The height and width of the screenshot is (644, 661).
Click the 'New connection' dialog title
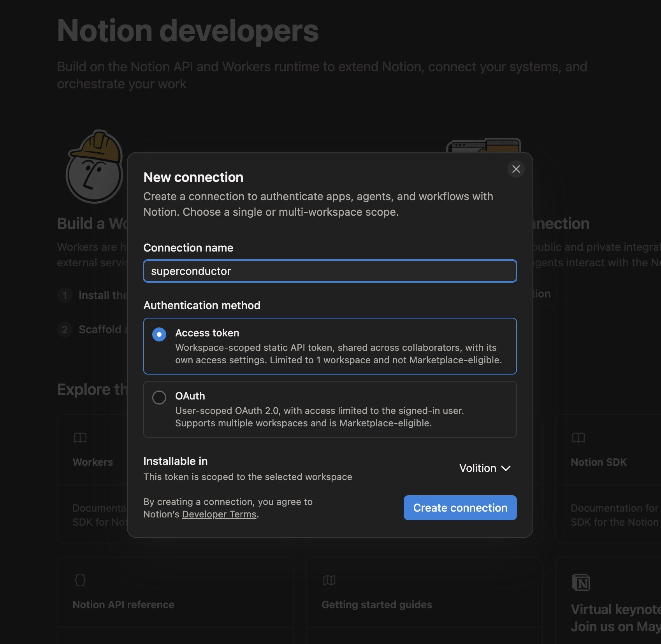pyautogui.click(x=193, y=177)
